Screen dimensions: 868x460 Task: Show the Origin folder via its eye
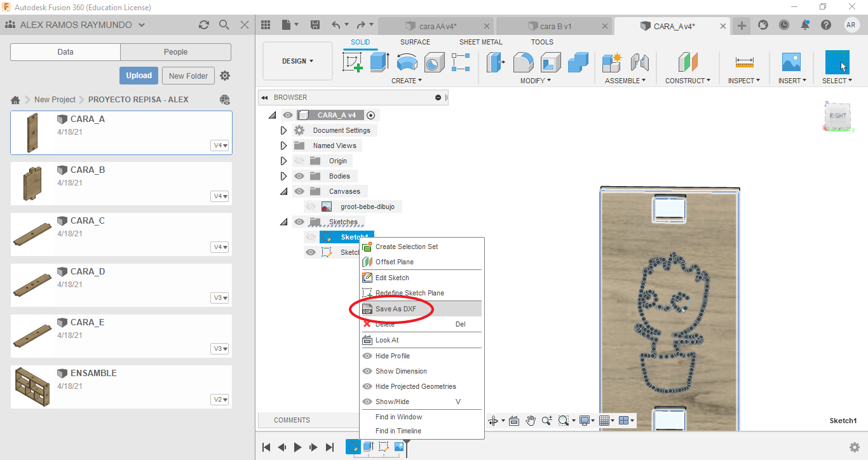pyautogui.click(x=299, y=161)
